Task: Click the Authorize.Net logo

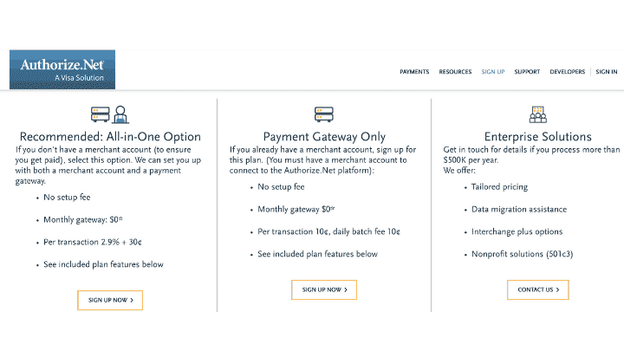Action: tap(62, 69)
